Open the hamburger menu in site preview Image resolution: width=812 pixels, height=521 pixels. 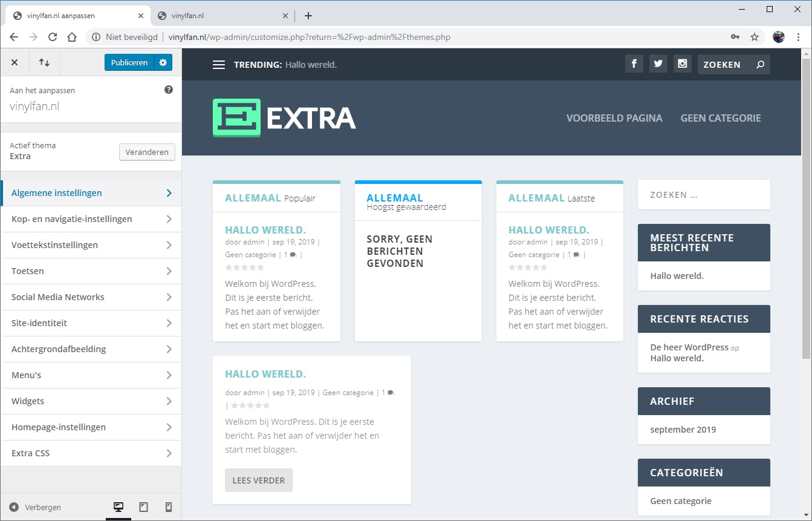(219, 65)
